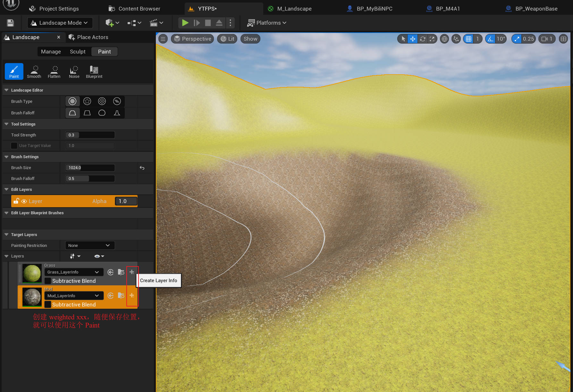Switch to BP_M4A1 tab
Viewport: 573px width, 392px height.
tap(443, 9)
